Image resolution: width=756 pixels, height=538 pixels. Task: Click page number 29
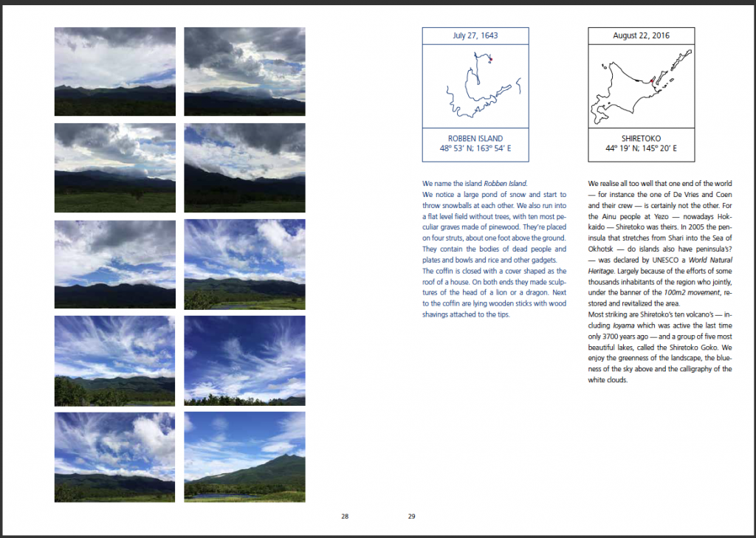[411, 517]
